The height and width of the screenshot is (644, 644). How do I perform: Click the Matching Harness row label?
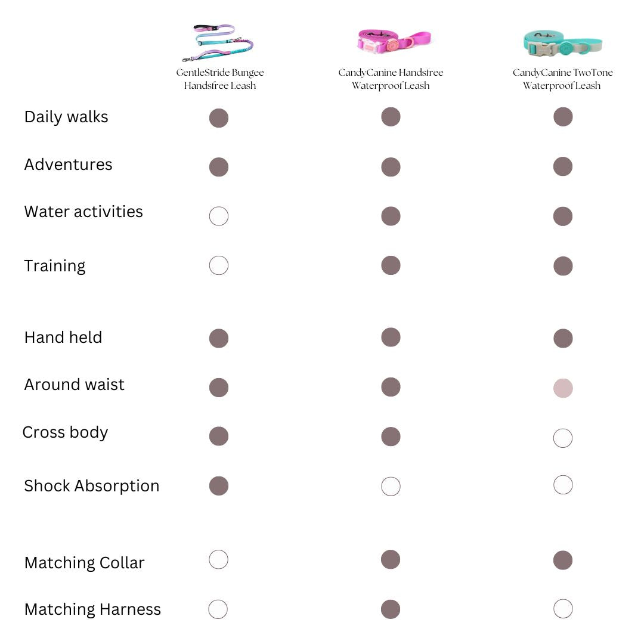pos(92,609)
